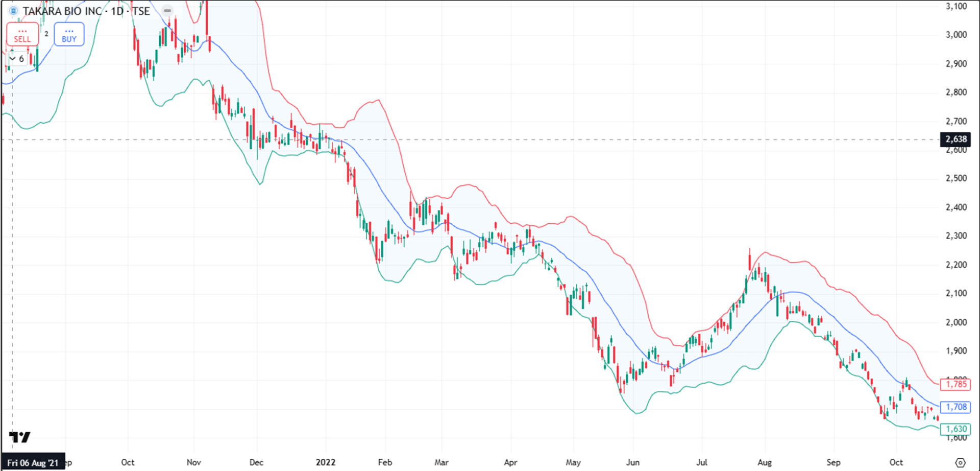980x471 pixels.
Task: Click the 2,638 crosshair price label
Action: [955, 139]
